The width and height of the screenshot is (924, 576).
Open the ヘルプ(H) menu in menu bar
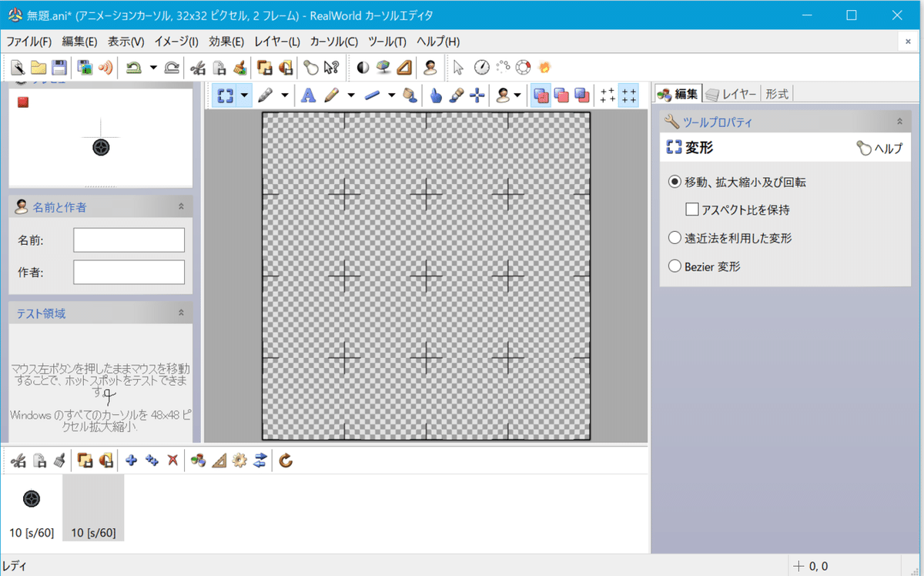(x=438, y=42)
